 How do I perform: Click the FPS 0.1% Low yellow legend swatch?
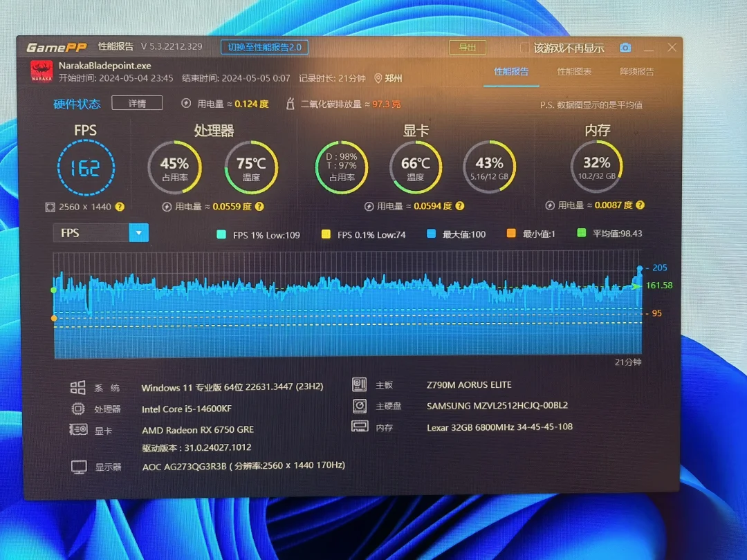(x=326, y=234)
